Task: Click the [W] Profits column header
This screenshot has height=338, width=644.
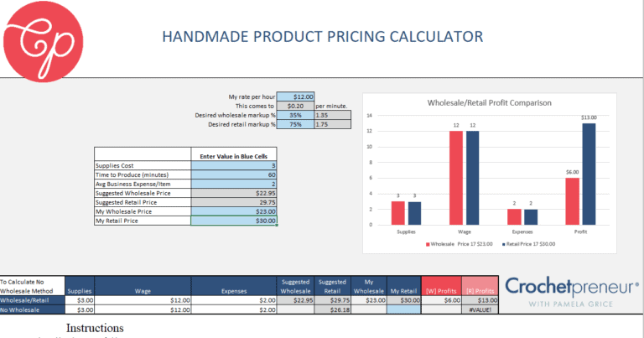Action: tap(441, 286)
